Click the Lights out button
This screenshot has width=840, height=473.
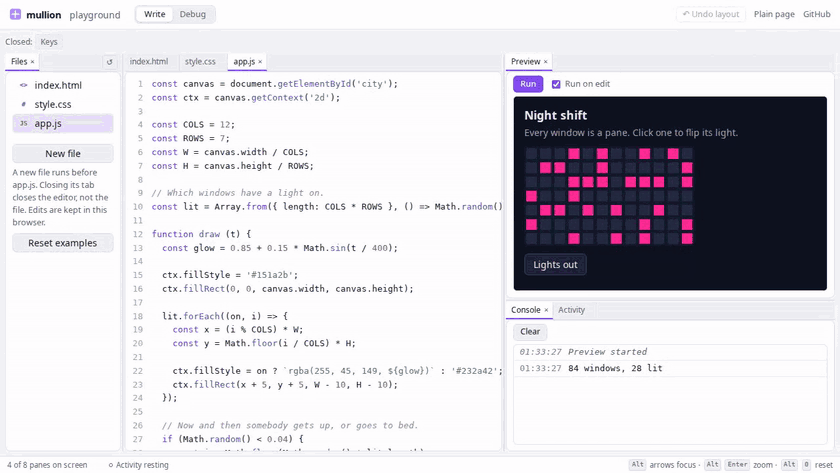coord(556,265)
